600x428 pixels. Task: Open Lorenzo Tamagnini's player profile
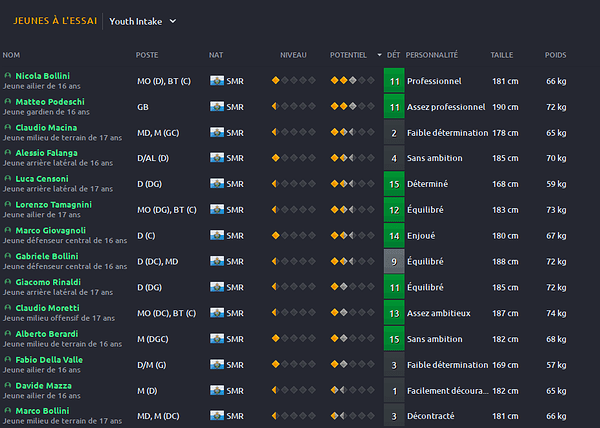pos(53,205)
